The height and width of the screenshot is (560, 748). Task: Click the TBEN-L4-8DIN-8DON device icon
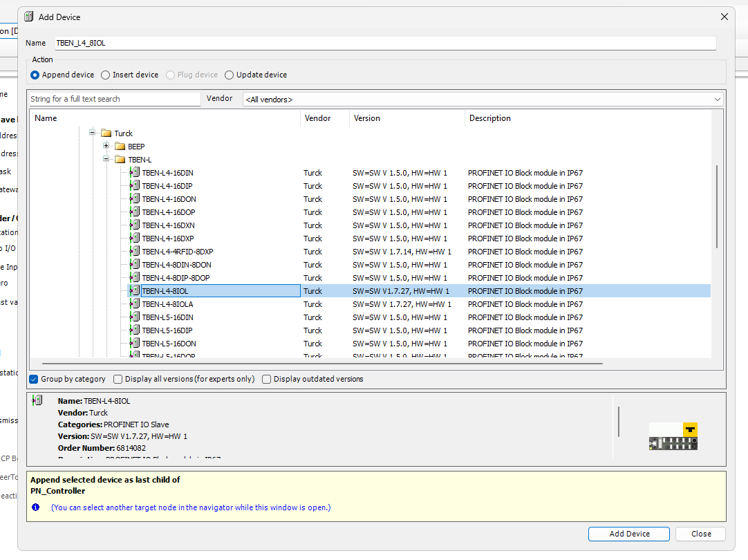[135, 264]
